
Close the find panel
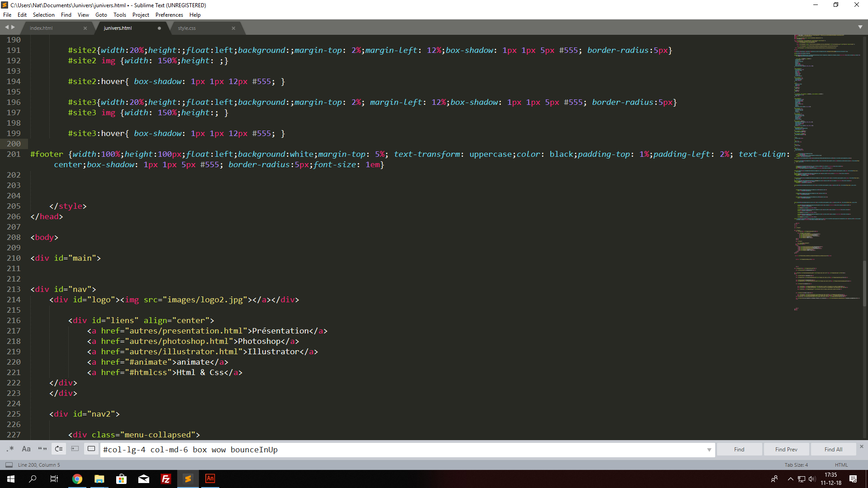pyautogui.click(x=861, y=446)
